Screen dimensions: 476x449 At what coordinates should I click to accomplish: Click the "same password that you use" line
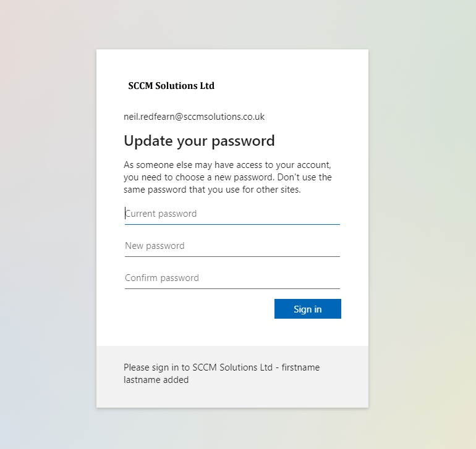(x=211, y=190)
